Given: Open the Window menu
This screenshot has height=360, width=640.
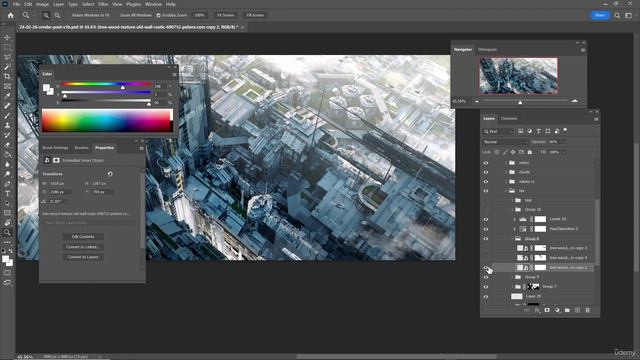Looking at the screenshot, I should pos(153,4).
